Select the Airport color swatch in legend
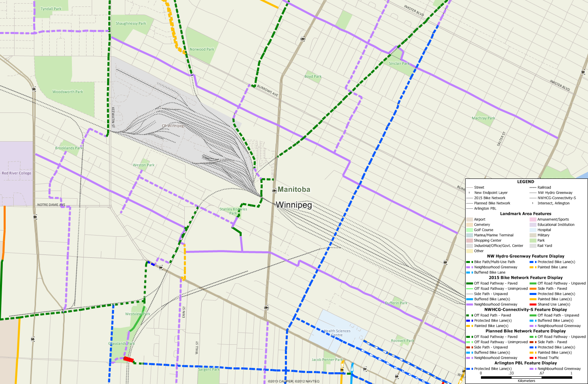 click(469, 219)
